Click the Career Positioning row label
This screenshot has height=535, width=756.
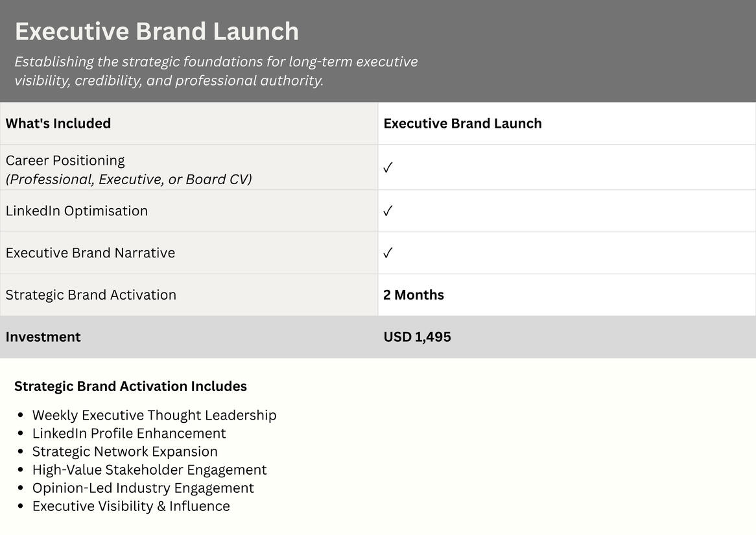pyautogui.click(x=65, y=160)
